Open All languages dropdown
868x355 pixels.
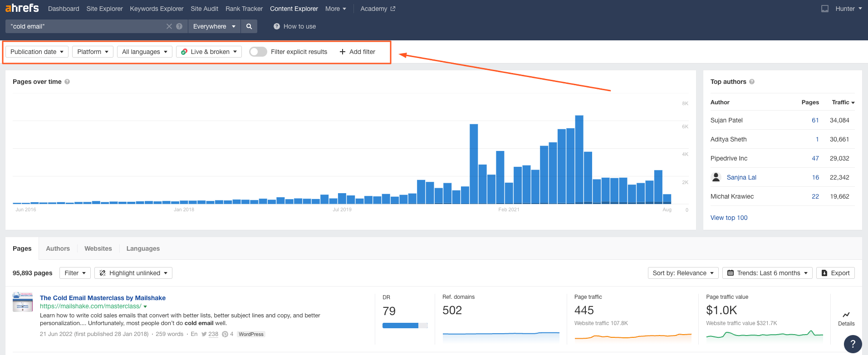145,52
